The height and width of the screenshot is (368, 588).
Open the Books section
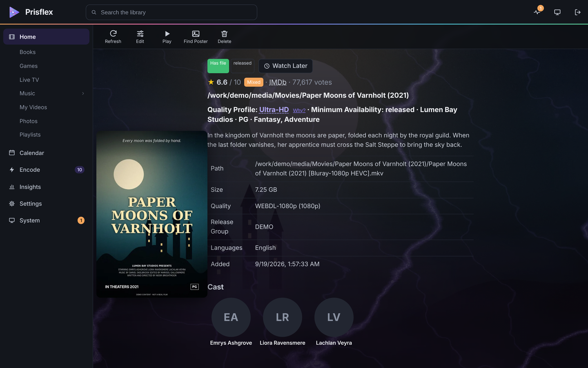point(27,52)
